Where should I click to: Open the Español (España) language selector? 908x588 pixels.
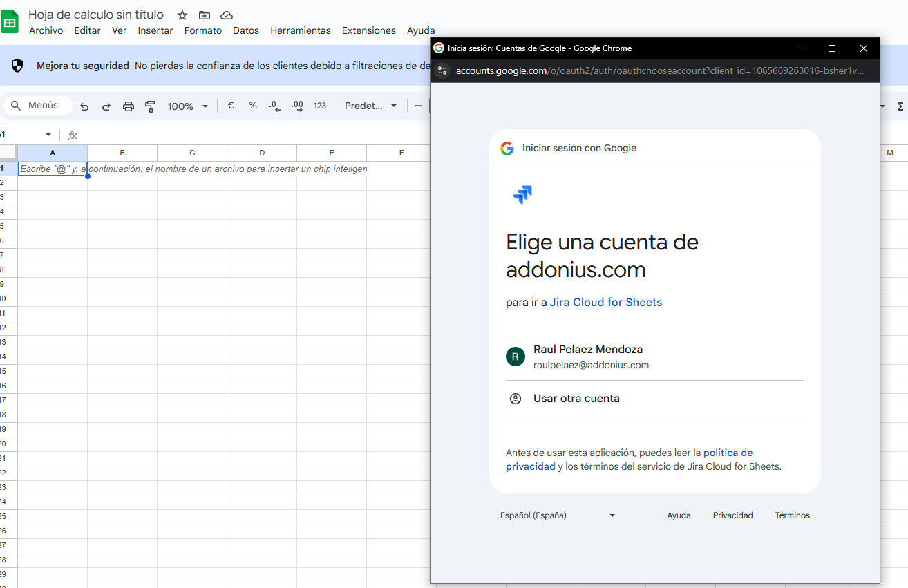coord(557,515)
